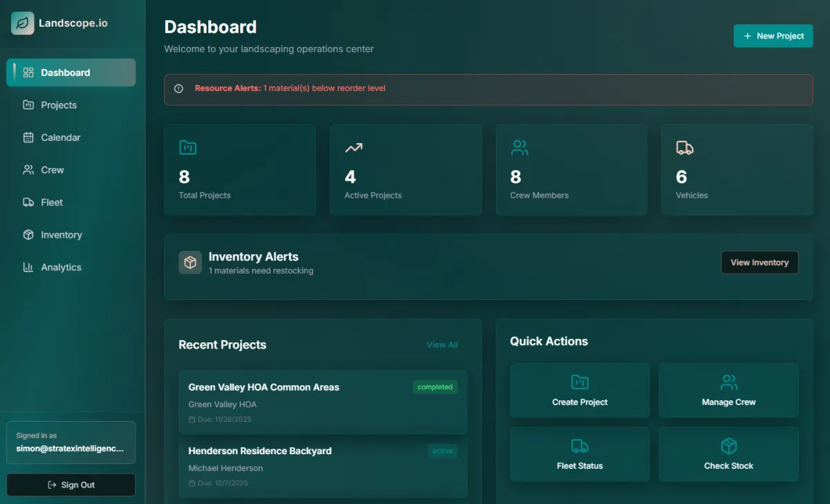The width and height of the screenshot is (830, 504).
Task: Click the Total Projects folder icon
Action: point(187,147)
